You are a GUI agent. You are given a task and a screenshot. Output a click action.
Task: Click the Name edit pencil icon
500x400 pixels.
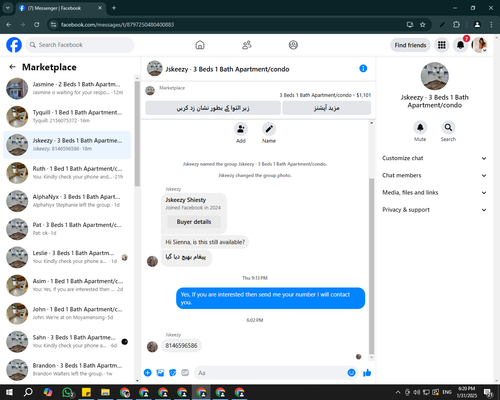tap(269, 129)
